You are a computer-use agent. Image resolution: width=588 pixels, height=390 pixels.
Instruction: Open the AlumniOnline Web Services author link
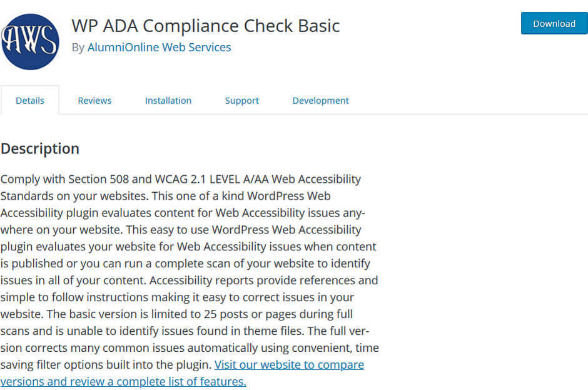click(159, 48)
